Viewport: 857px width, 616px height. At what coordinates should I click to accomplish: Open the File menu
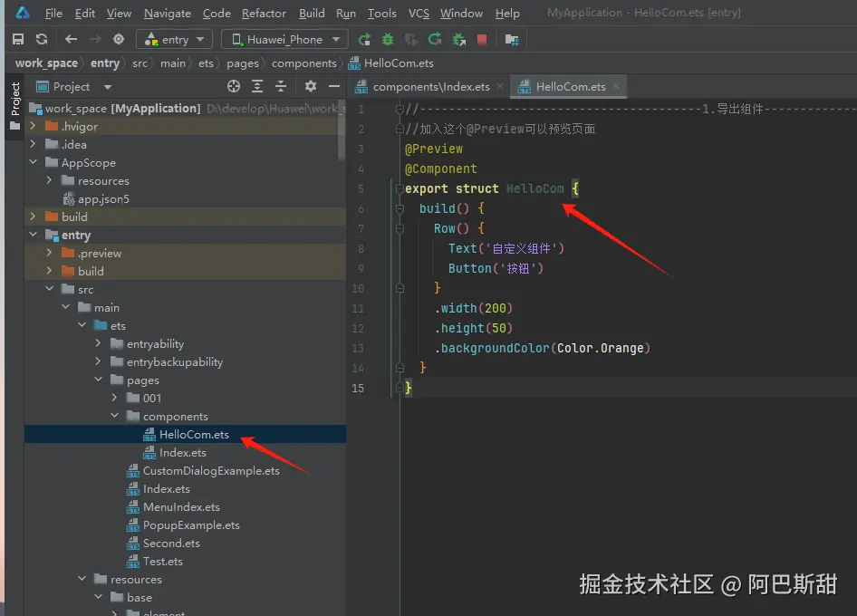click(x=53, y=13)
